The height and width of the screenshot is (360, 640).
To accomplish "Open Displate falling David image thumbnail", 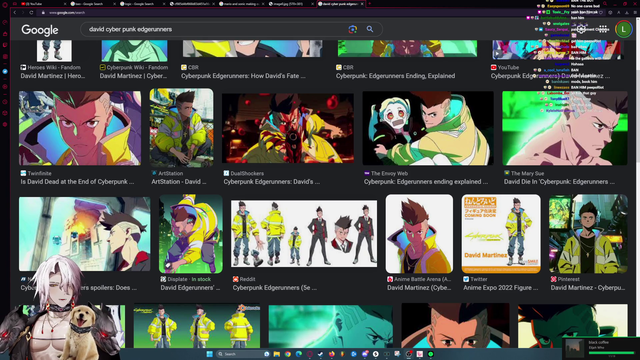I will (x=191, y=234).
